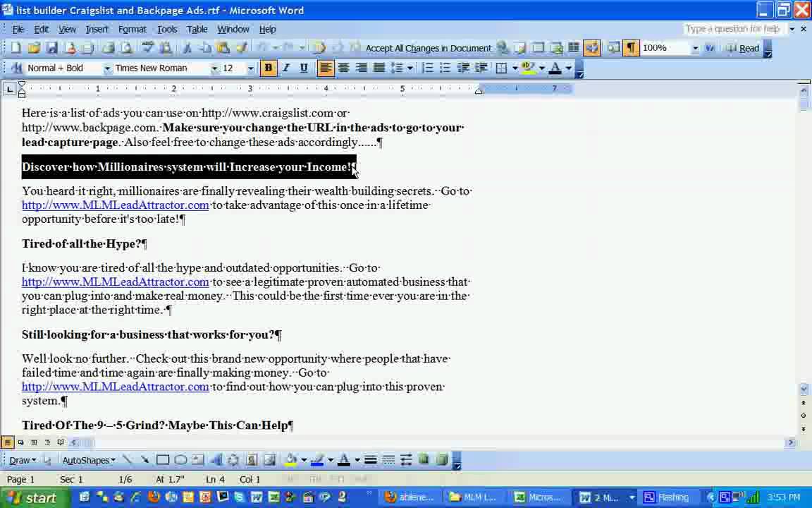Expand the border style dropdown arrow
The image size is (812, 508).
click(515, 68)
